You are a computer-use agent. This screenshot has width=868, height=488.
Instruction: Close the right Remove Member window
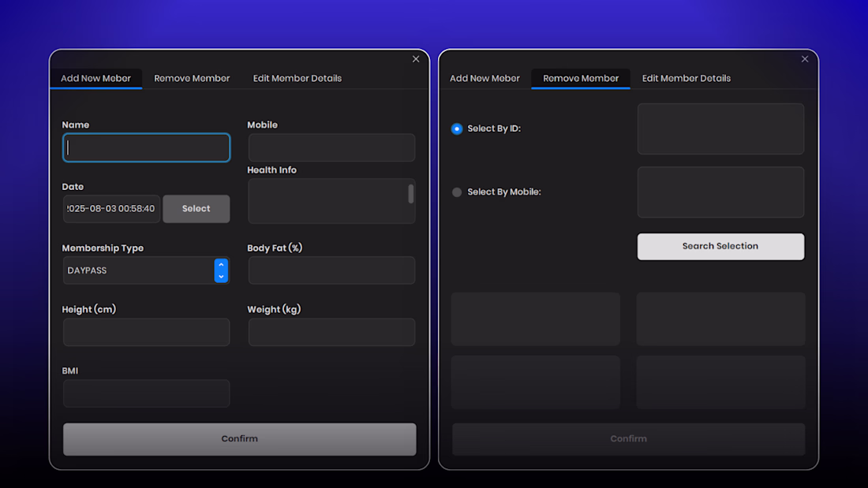[805, 59]
